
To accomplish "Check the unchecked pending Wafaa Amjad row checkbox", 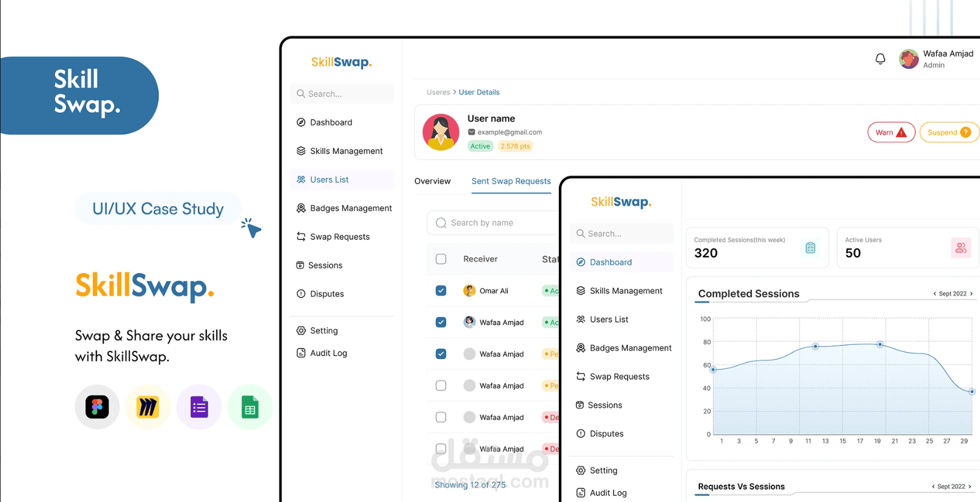I will click(441, 386).
